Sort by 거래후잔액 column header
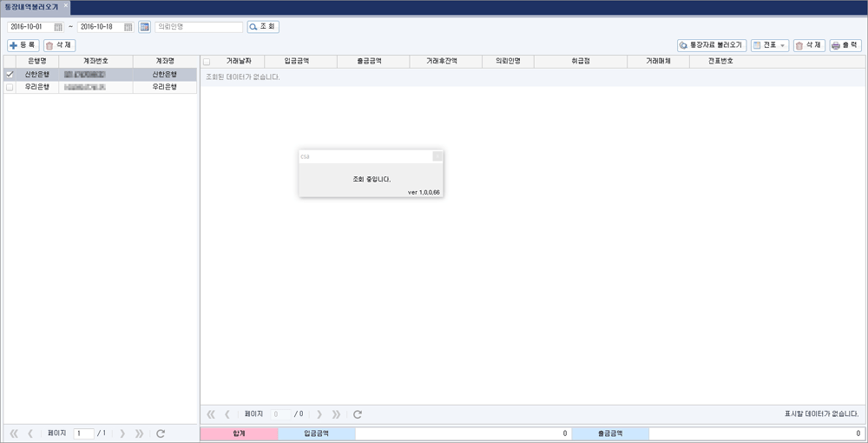The width and height of the screenshot is (868, 443). point(445,62)
